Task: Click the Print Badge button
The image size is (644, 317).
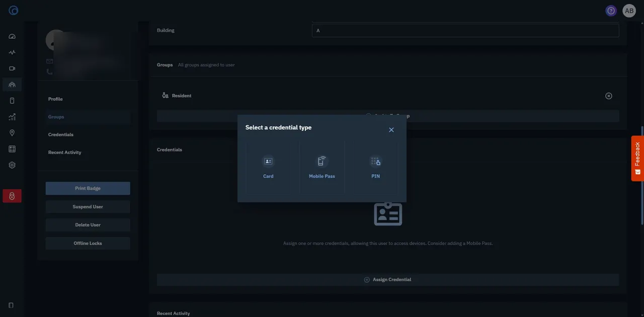Action: tap(88, 188)
